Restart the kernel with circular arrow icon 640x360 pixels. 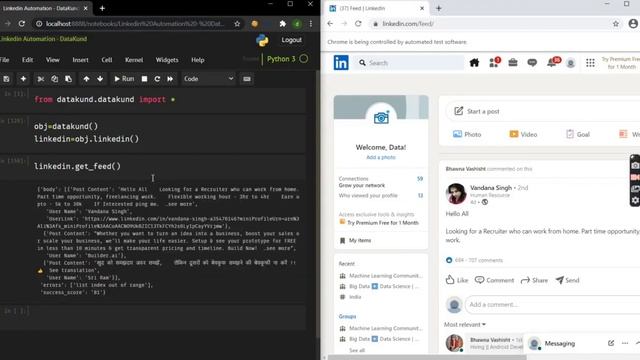click(157, 79)
